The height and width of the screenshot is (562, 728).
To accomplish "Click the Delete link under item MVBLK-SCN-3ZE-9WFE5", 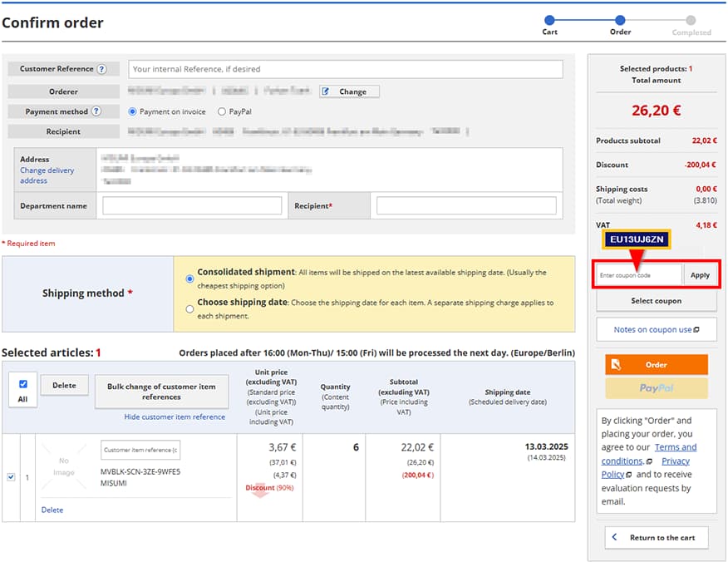I will coord(52,510).
